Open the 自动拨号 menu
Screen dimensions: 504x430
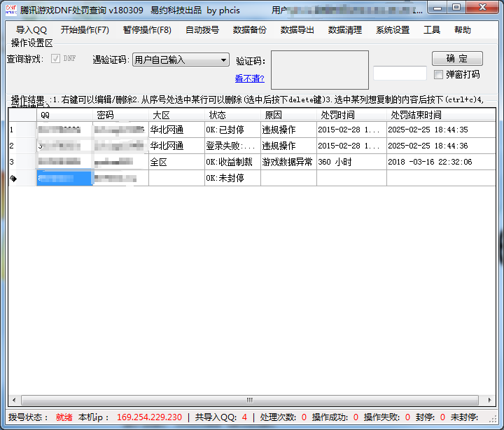coord(202,30)
